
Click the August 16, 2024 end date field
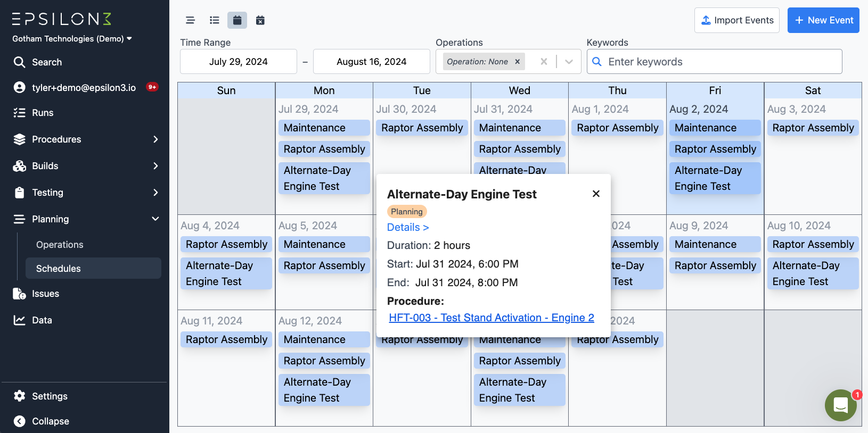pyautogui.click(x=372, y=62)
